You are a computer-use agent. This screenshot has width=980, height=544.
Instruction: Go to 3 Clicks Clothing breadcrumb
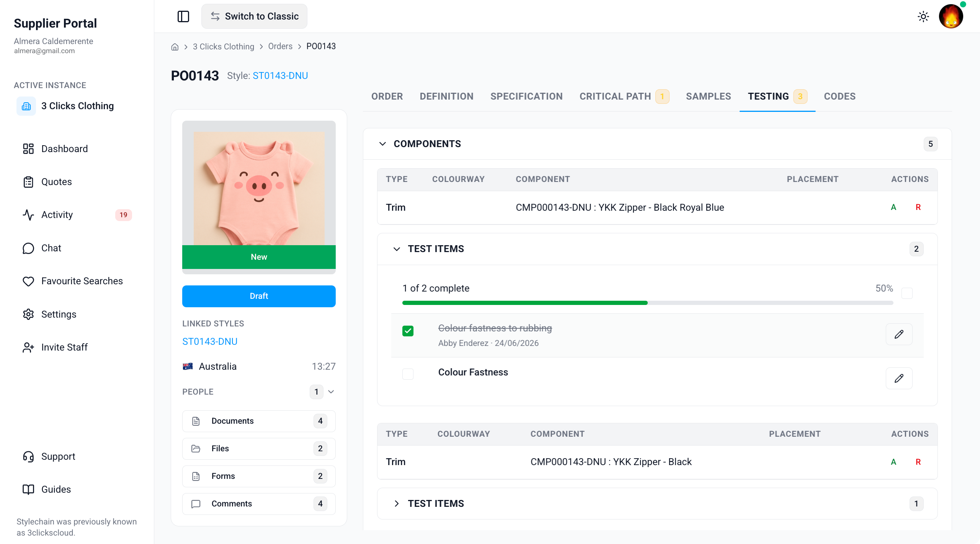[224, 47]
